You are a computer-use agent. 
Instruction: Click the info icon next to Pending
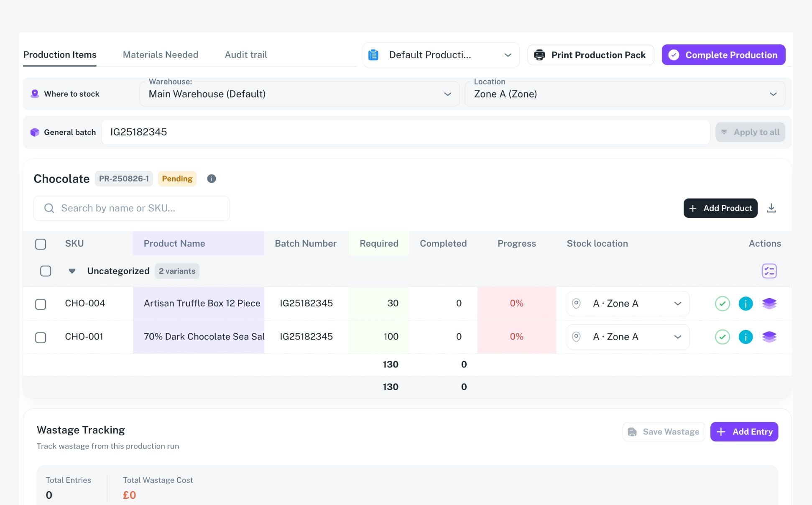212,179
